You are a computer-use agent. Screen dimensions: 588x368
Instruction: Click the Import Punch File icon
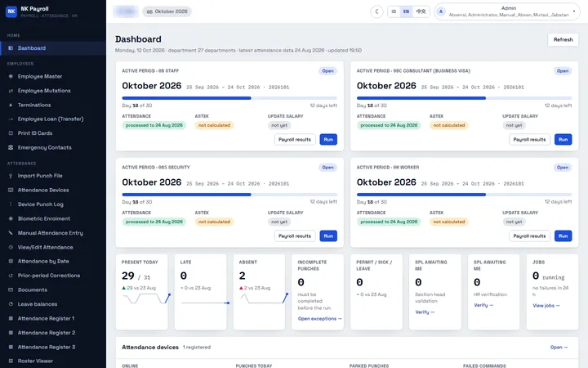11,175
